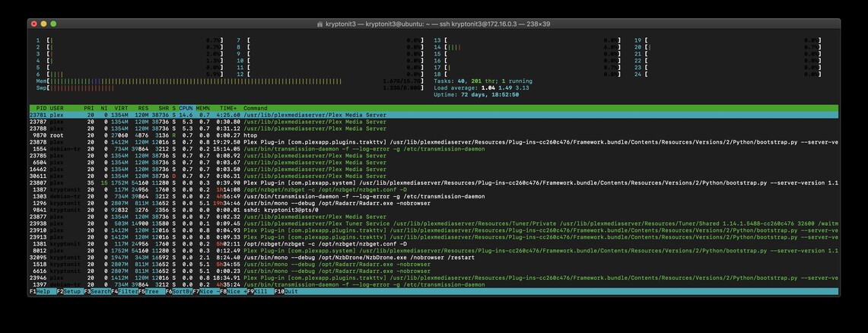Viewport: 868px width, 333px height.
Task: Select process row PID 6504
Action: point(434,163)
